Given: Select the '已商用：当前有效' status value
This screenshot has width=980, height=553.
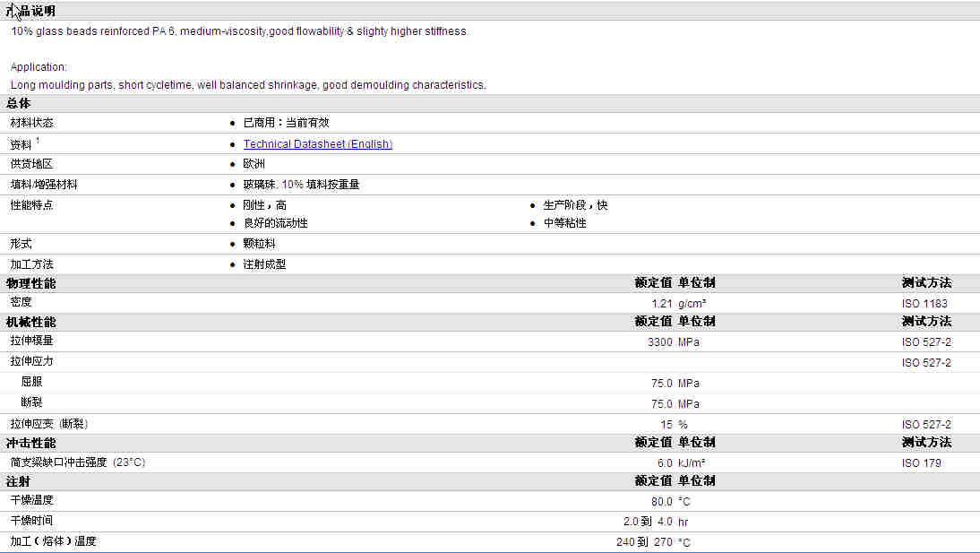Looking at the screenshot, I should 287,123.
